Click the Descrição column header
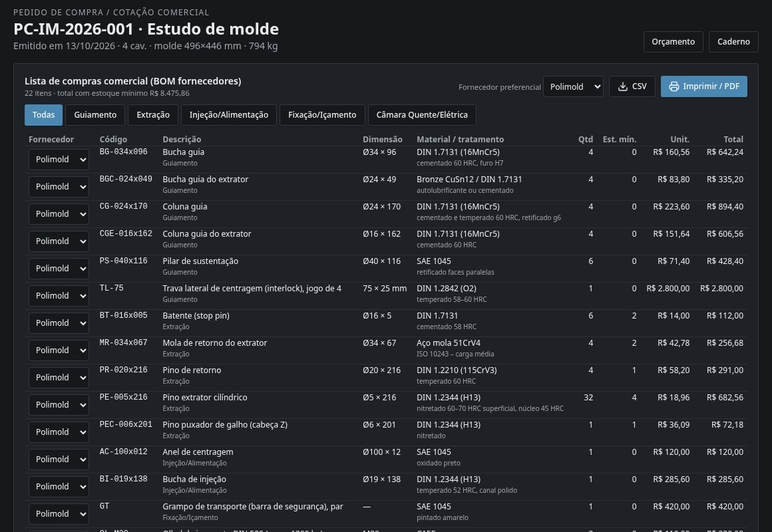 [182, 139]
